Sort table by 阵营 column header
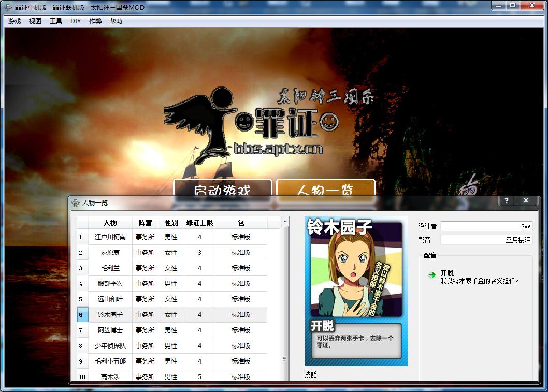The height and width of the screenshot is (392, 548). click(x=145, y=223)
